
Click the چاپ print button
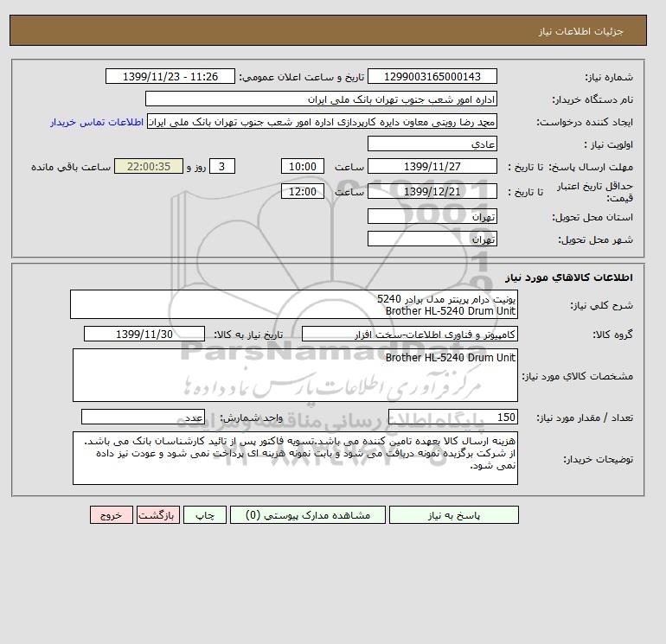pyautogui.click(x=205, y=515)
